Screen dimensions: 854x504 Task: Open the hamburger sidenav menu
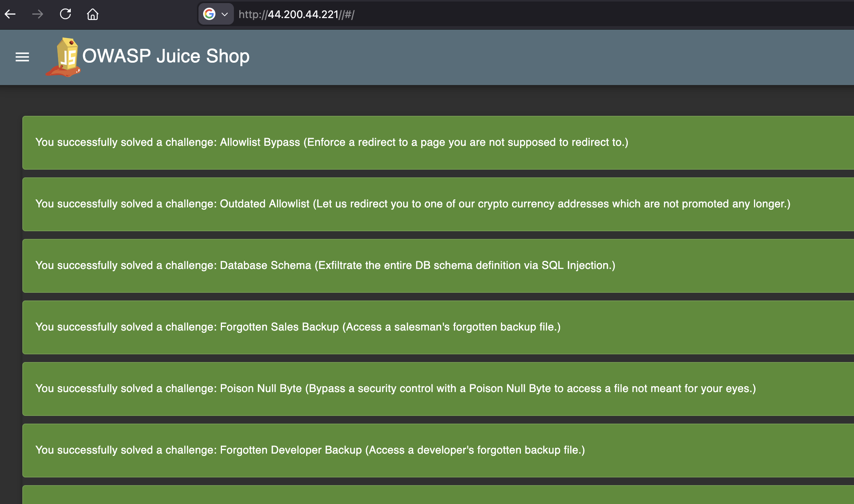click(22, 57)
